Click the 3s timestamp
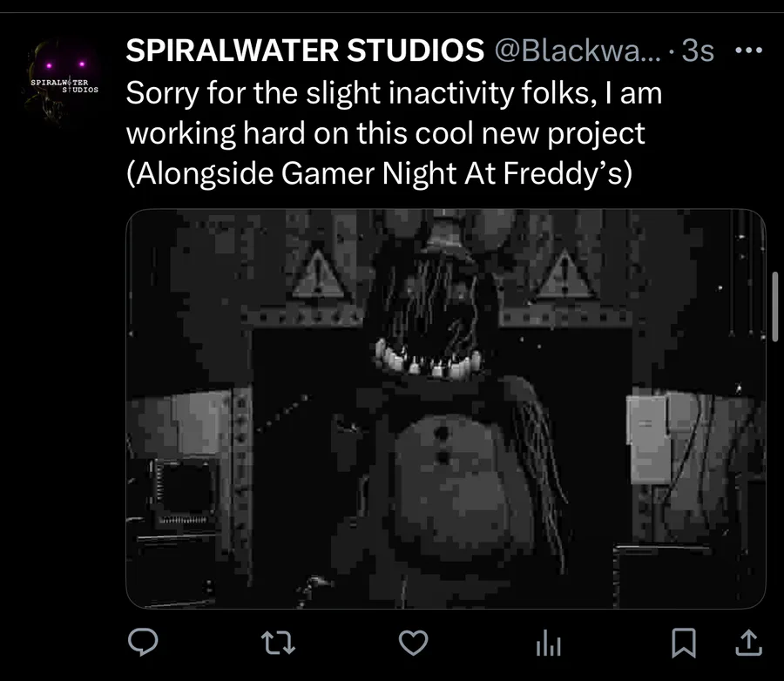 point(698,51)
